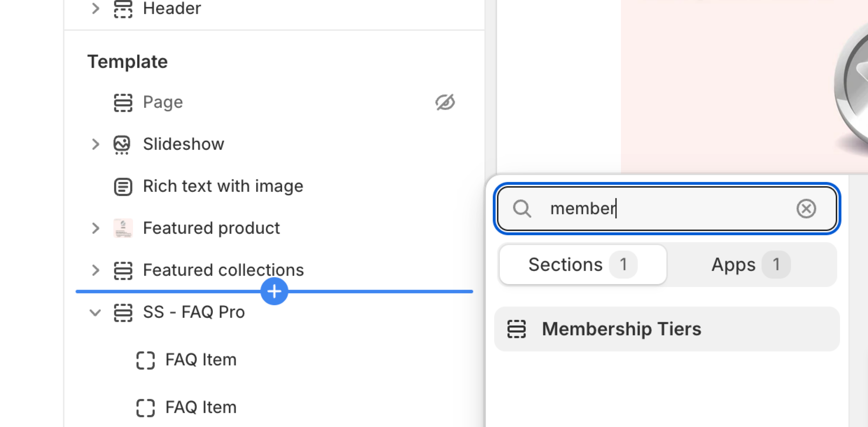868x427 pixels.
Task: Clear the member search text
Action: (806, 209)
